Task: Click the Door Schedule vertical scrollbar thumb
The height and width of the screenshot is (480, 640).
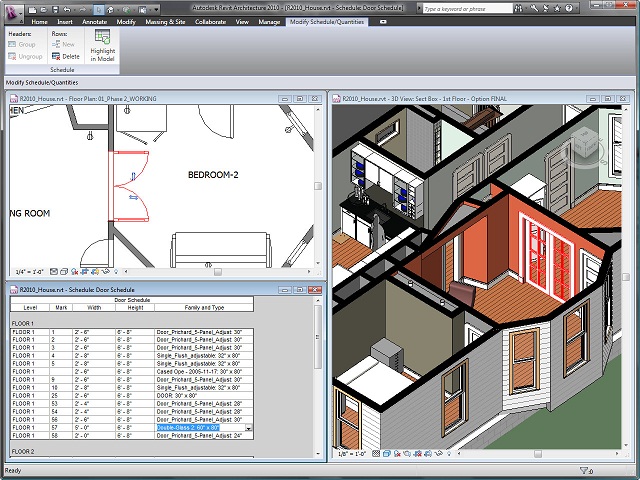Action: click(x=318, y=337)
